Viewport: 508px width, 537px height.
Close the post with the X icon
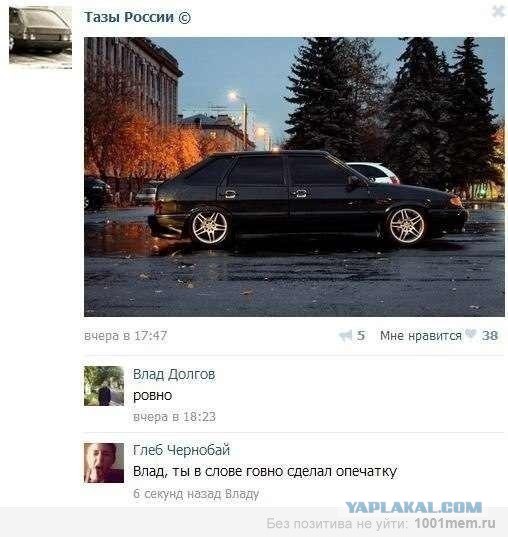[x=499, y=11]
